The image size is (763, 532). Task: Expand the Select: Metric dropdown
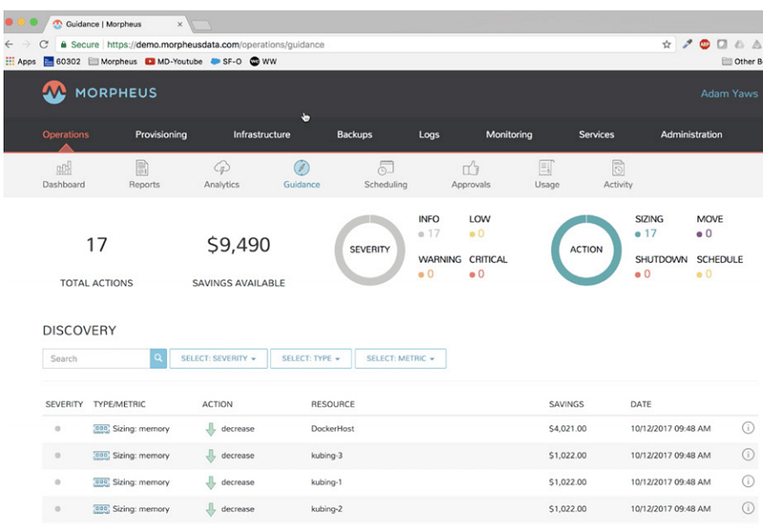(x=400, y=358)
